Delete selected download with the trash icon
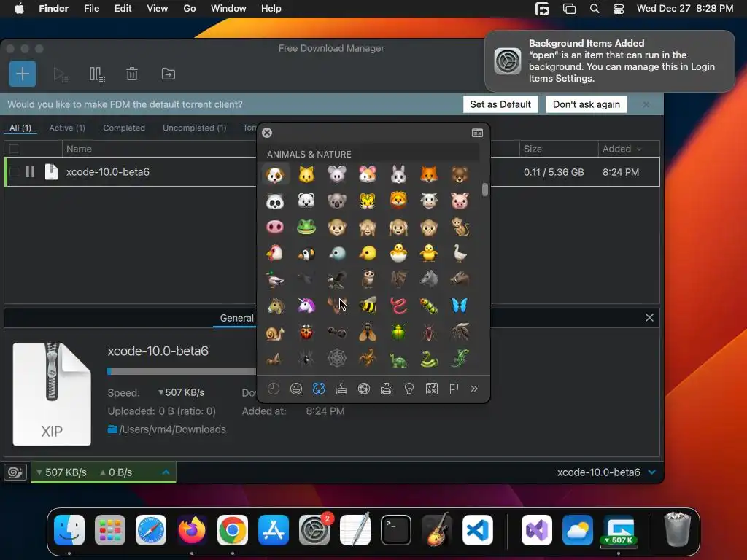The image size is (747, 560). coord(132,74)
